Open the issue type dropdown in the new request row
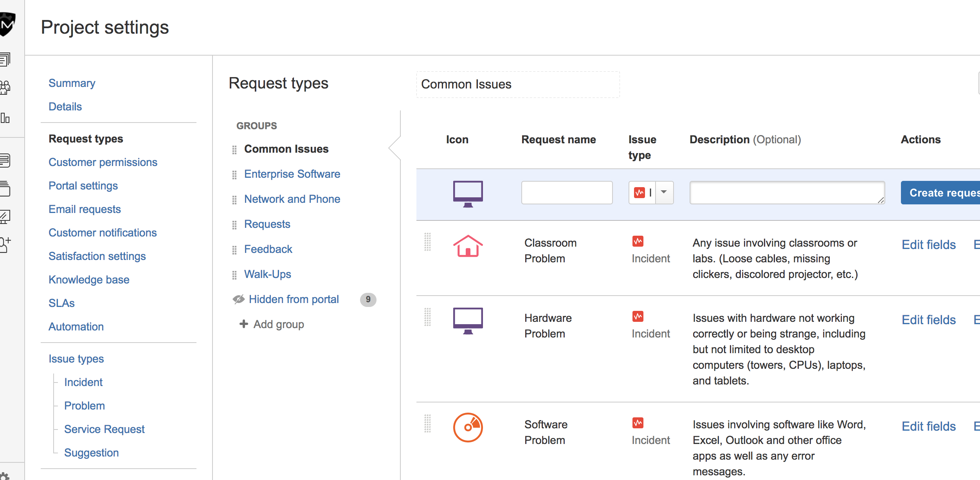980x480 pixels. [x=663, y=192]
